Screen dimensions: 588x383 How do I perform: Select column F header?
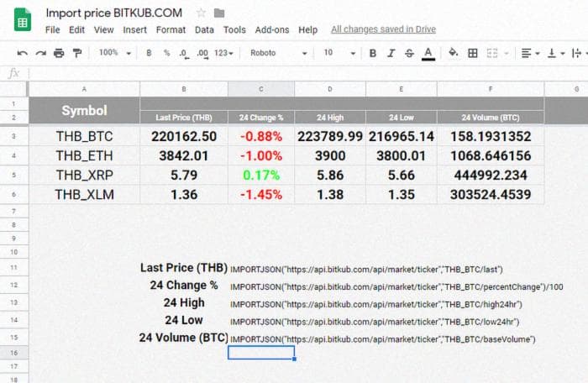(x=491, y=89)
